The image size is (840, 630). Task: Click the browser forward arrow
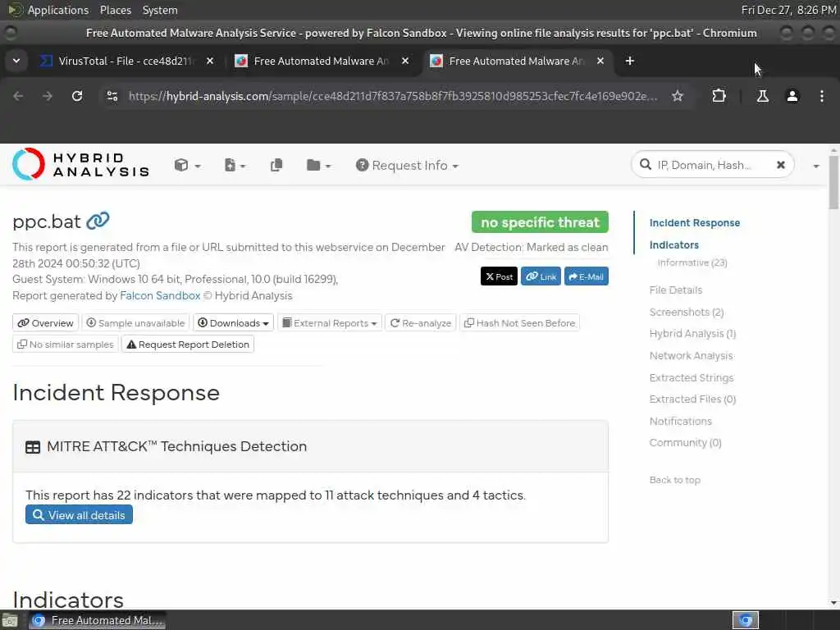47,96
